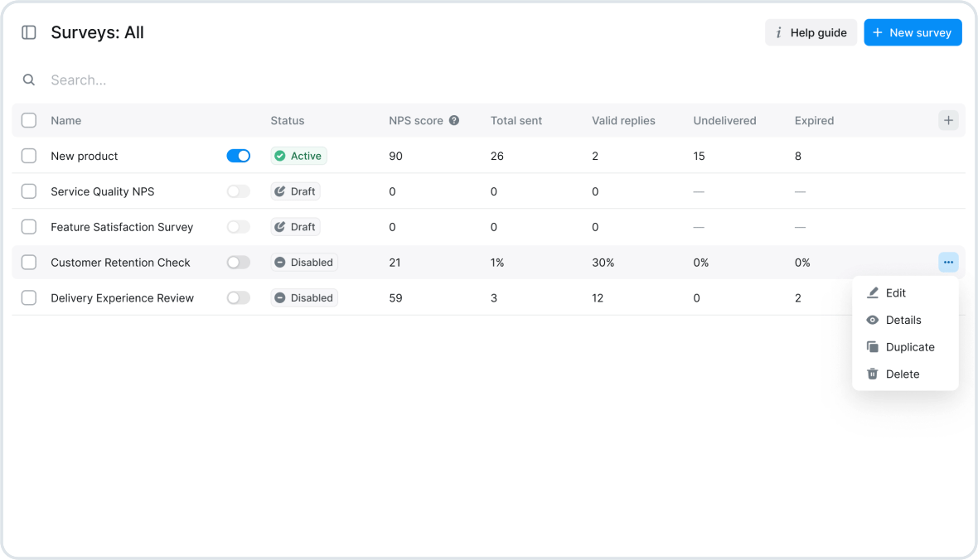Open the Customer Retention Check survey name

[120, 263]
